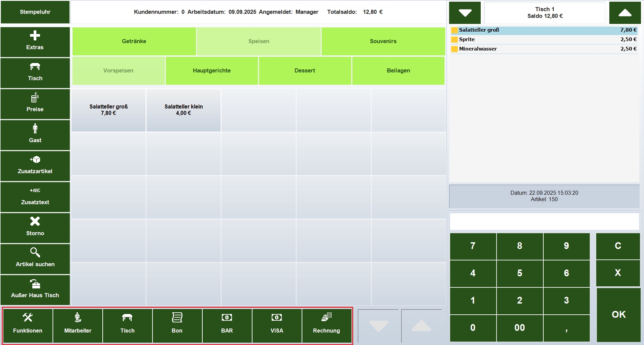
Task: Select Außer Haus Tisch takeaway icon
Action: tap(35, 284)
